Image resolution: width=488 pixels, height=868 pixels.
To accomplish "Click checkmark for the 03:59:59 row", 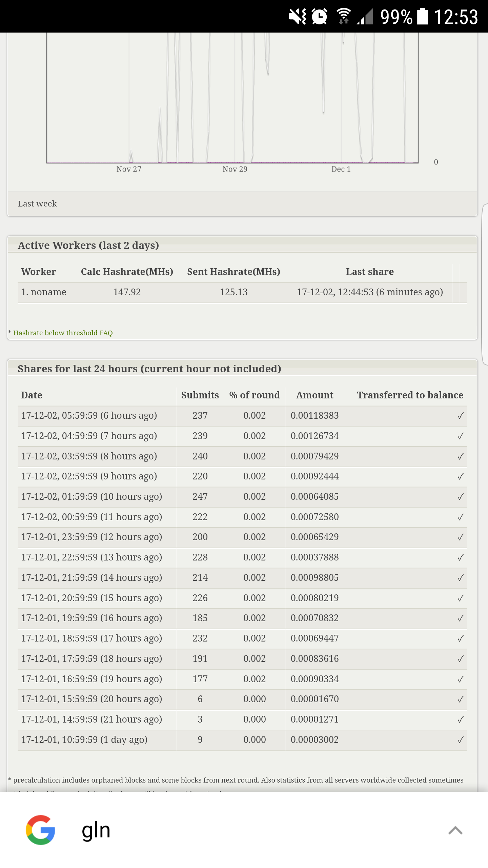I will pyautogui.click(x=460, y=457).
